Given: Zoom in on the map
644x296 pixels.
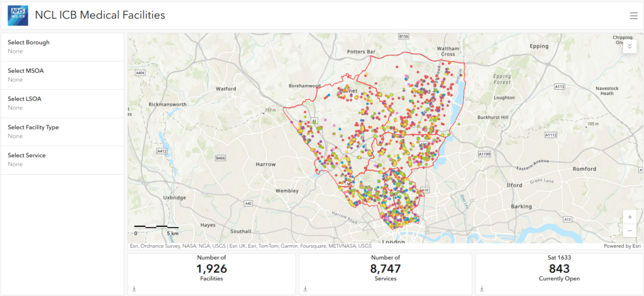Looking at the screenshot, I should coord(630,217).
